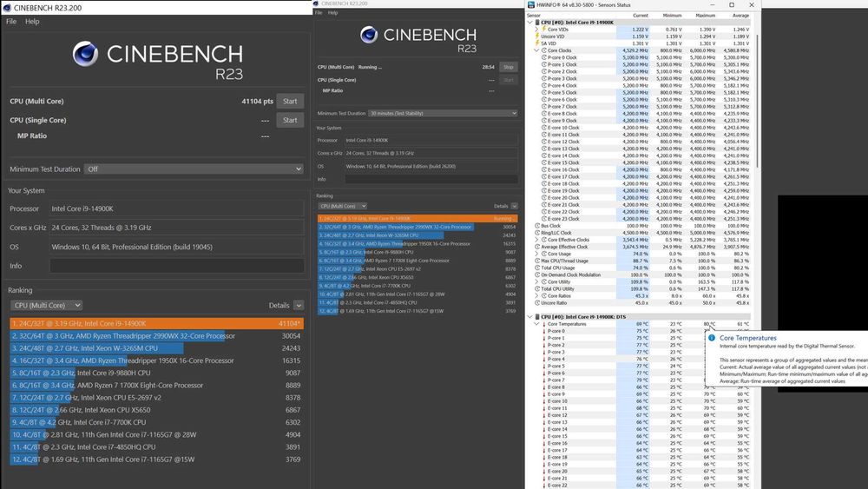This screenshot has width=868, height=489.
Task: Click the E-core 23 Clock icon
Action: click(544, 219)
